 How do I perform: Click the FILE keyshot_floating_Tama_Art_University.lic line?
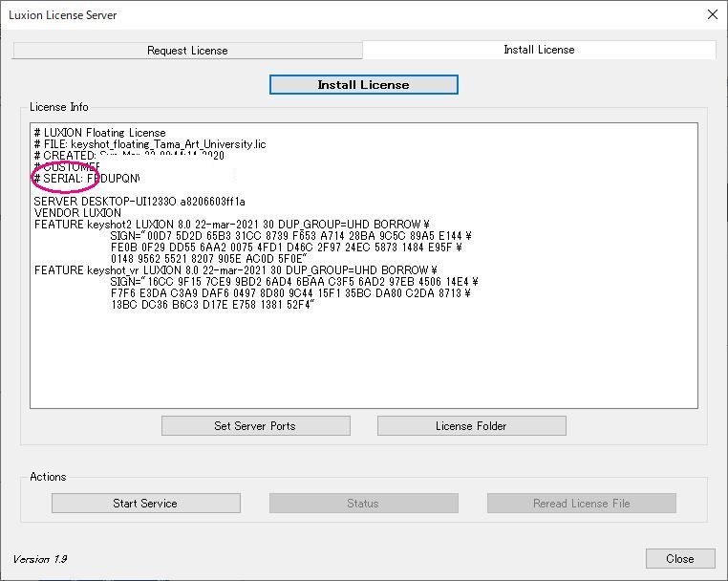pyautogui.click(x=150, y=144)
